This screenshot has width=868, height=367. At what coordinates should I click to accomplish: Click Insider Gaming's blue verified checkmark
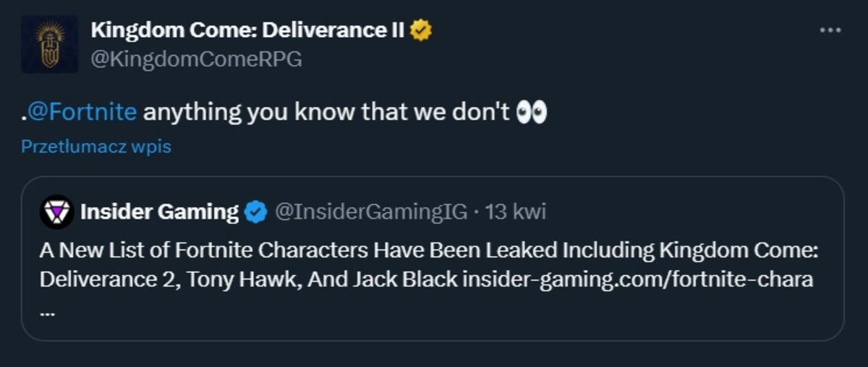pos(254,212)
